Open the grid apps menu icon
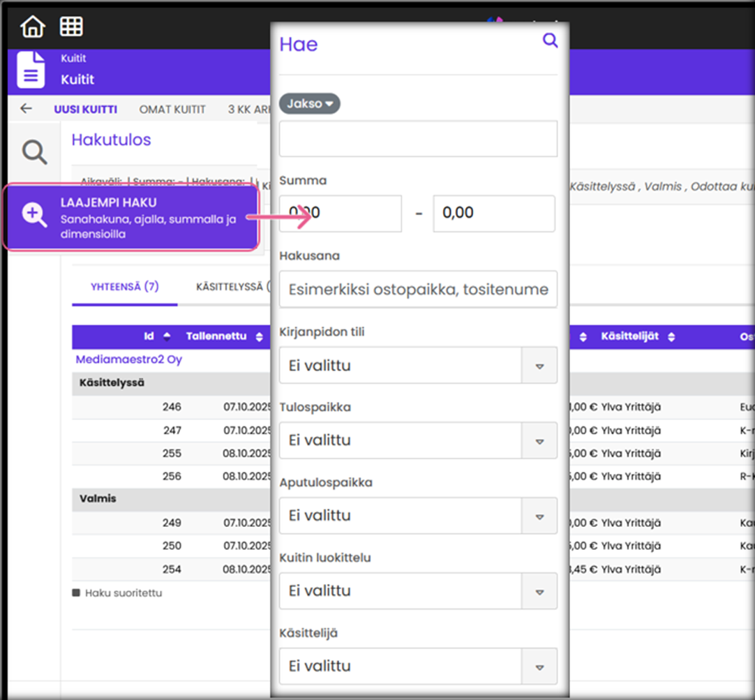This screenshot has width=755, height=700. (71, 27)
